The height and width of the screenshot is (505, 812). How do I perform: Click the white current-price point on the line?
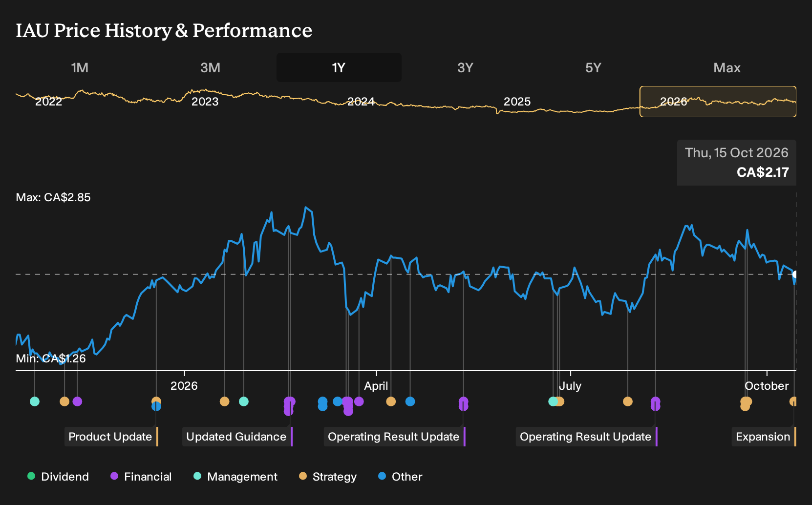click(795, 274)
